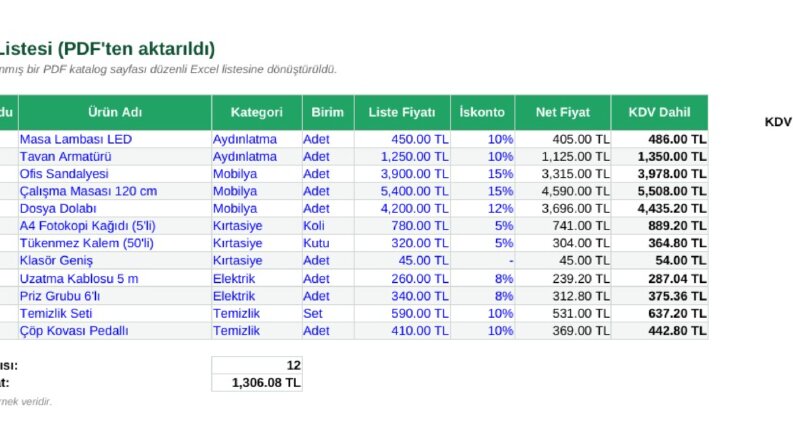Click the 'Birim' header cell
The height and width of the screenshot is (446, 793).
tap(328, 112)
